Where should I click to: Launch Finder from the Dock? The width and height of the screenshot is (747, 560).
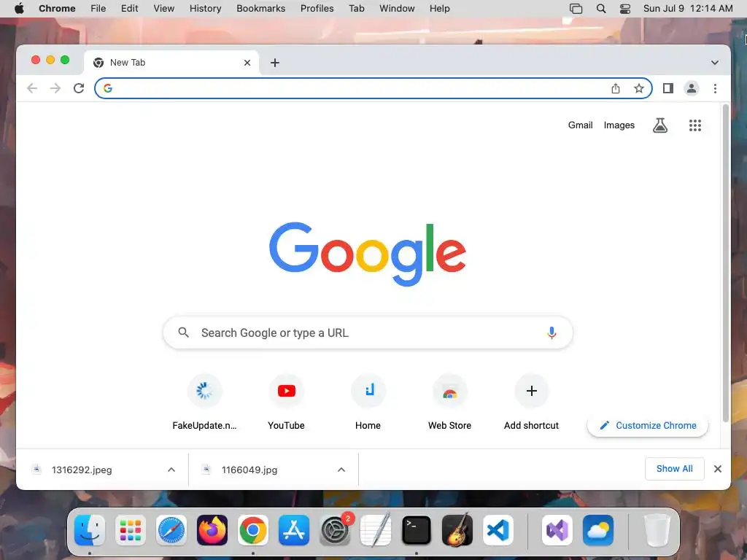(90, 530)
